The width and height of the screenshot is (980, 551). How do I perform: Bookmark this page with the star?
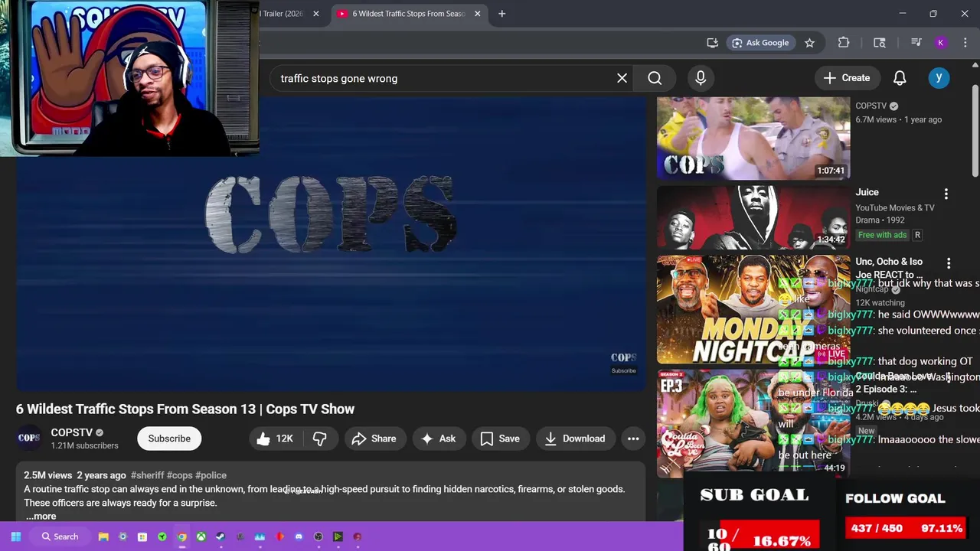tap(809, 43)
